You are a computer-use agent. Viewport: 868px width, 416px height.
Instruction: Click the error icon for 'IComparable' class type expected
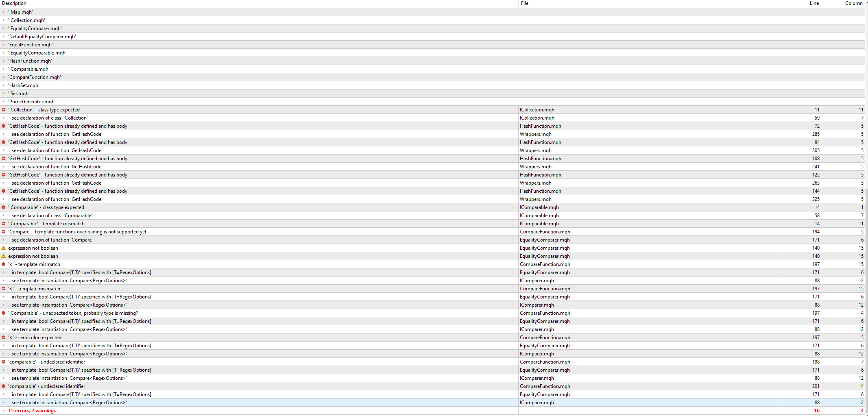point(4,207)
